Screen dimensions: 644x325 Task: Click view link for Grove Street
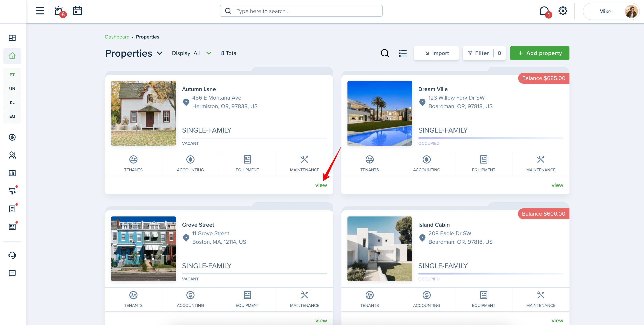pyautogui.click(x=321, y=321)
